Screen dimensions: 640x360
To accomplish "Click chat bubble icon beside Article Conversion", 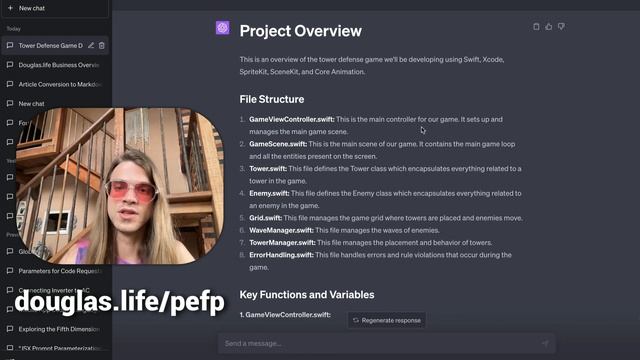I will point(10,84).
